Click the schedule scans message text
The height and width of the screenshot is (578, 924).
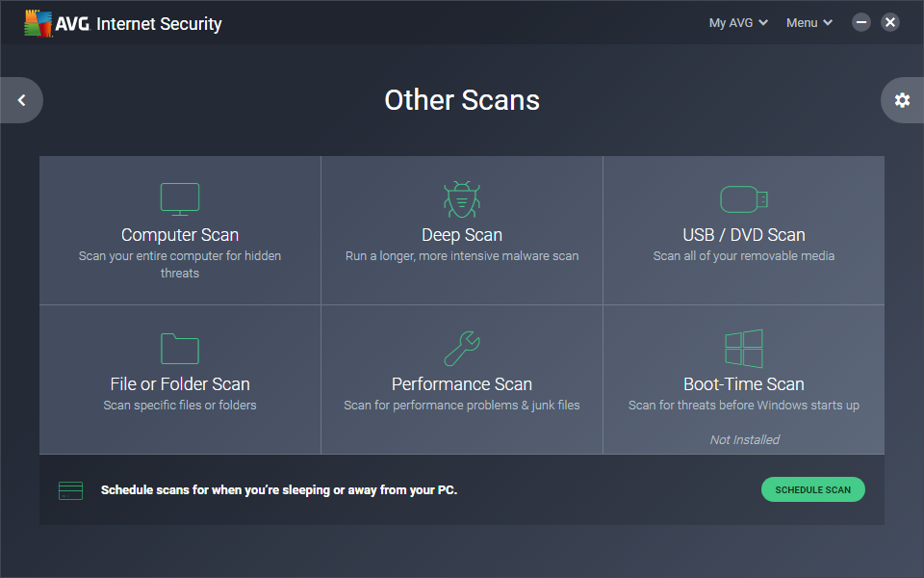click(x=279, y=490)
